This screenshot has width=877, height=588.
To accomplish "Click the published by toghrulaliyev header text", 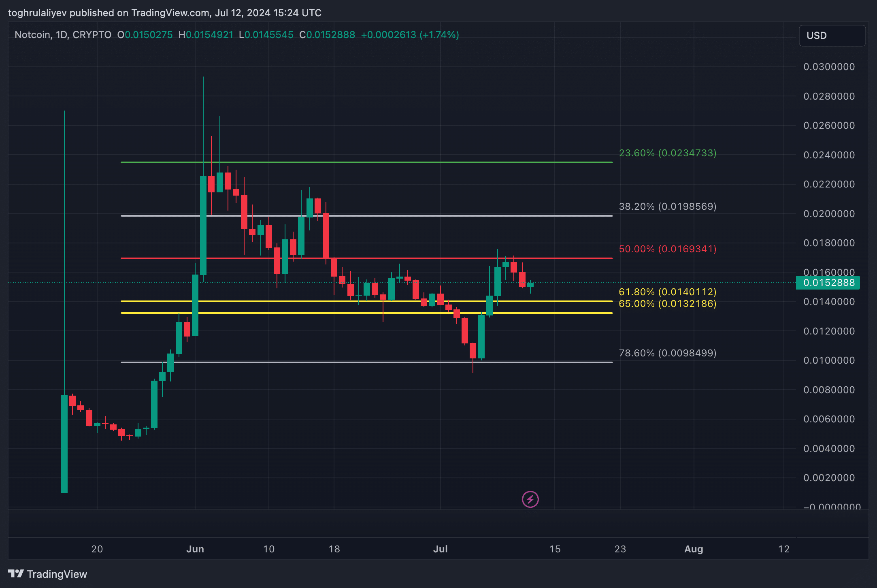I will tap(165, 13).
